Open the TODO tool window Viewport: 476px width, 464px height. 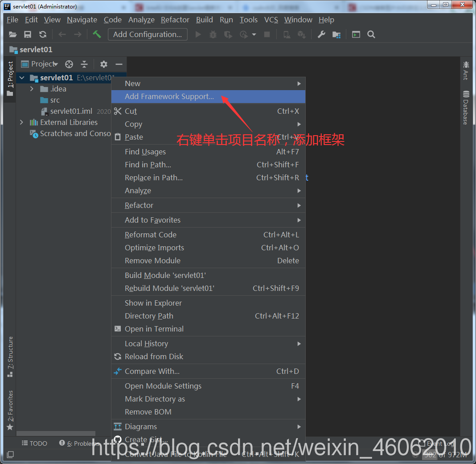coord(34,443)
